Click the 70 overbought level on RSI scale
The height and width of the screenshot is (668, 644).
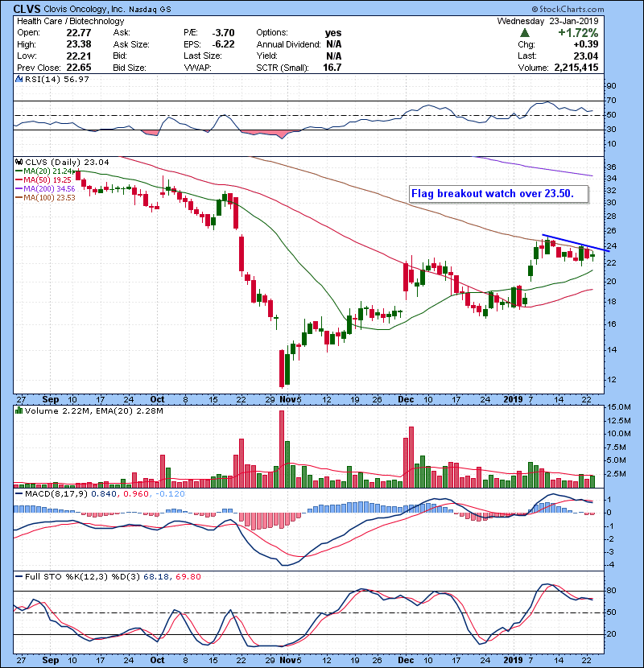(611, 101)
